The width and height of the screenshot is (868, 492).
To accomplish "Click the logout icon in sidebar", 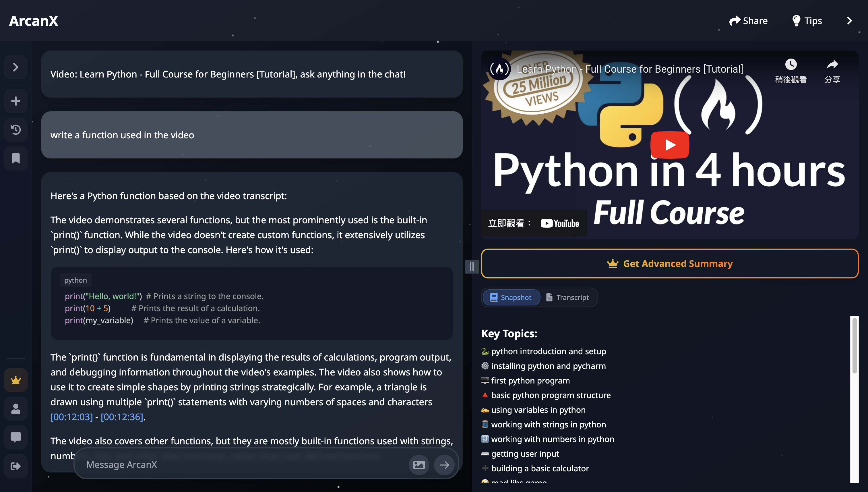I will pyautogui.click(x=15, y=466).
